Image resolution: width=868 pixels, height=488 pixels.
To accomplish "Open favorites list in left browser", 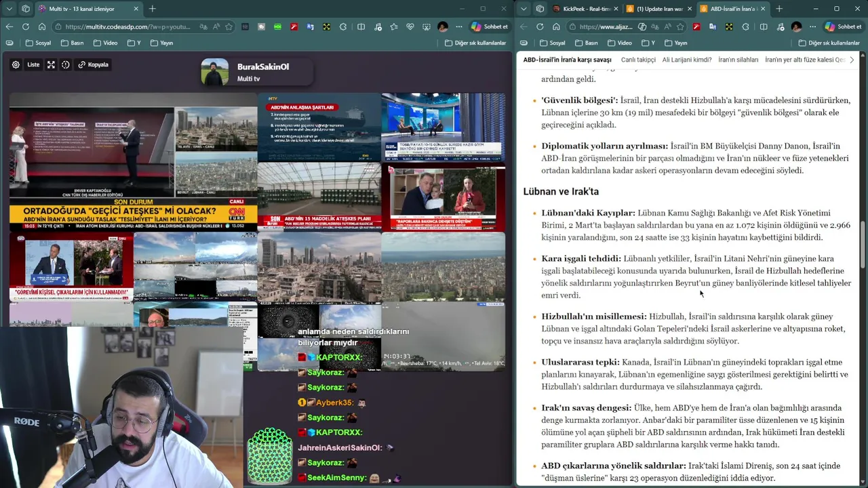I will click(x=394, y=26).
